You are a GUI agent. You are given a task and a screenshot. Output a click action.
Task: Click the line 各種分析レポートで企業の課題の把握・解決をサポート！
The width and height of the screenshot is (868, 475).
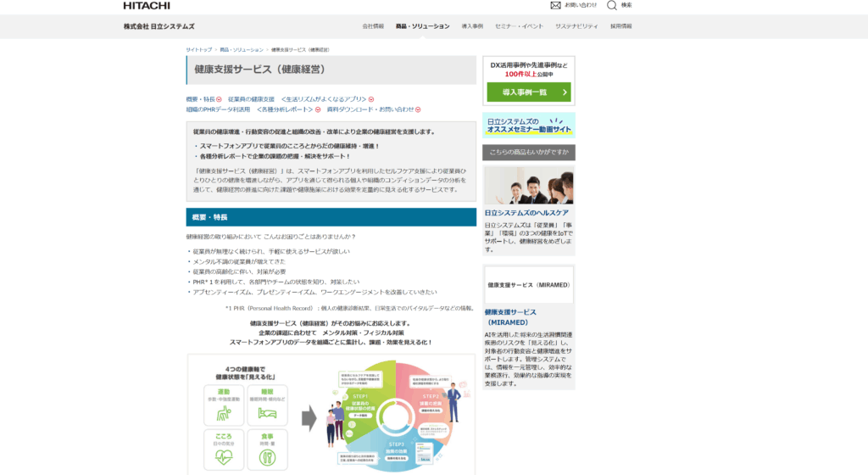pos(275,157)
